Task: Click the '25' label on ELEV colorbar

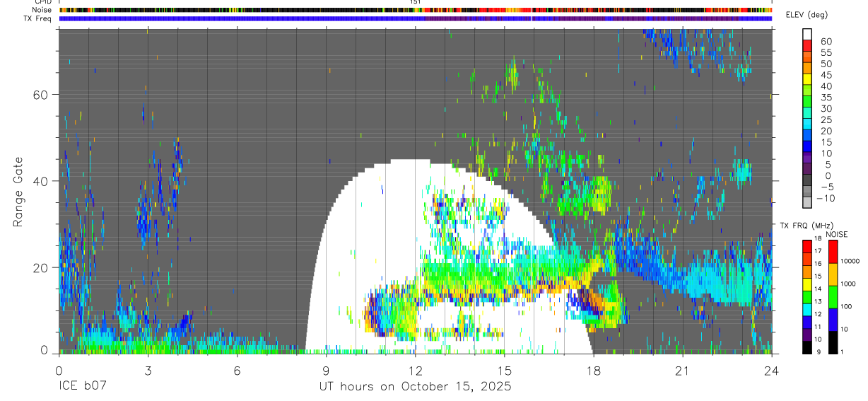Action: (826, 120)
